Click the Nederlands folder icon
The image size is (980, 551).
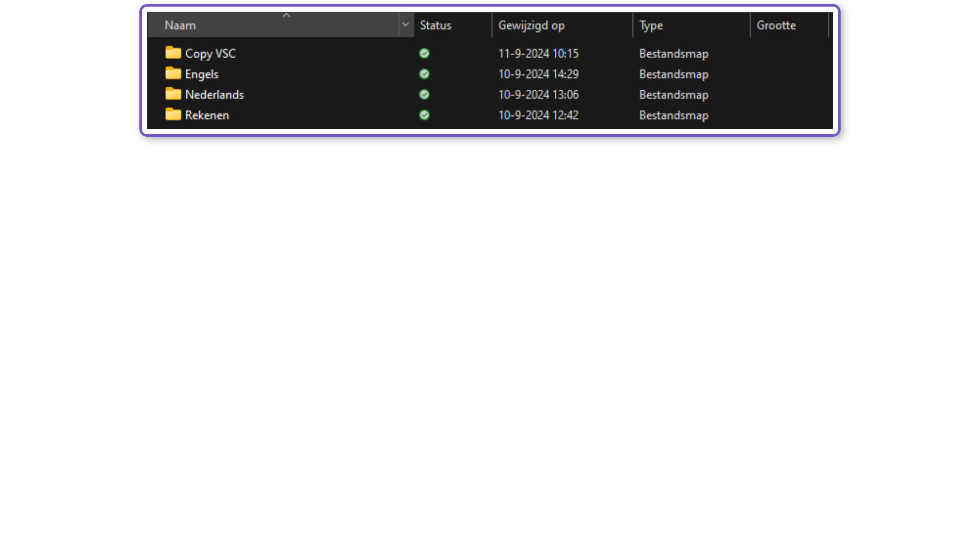coord(173,94)
